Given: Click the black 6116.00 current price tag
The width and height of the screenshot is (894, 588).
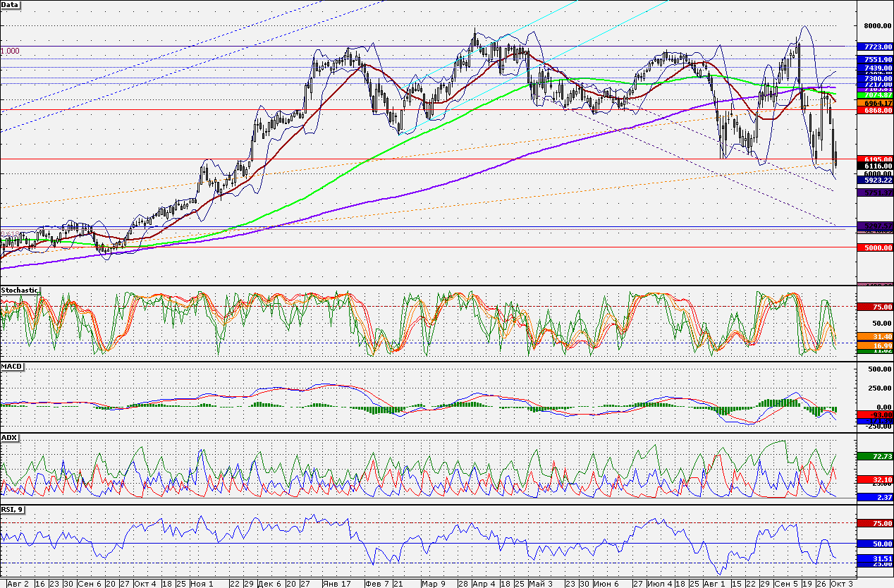Looking at the screenshot, I should 874,166.
